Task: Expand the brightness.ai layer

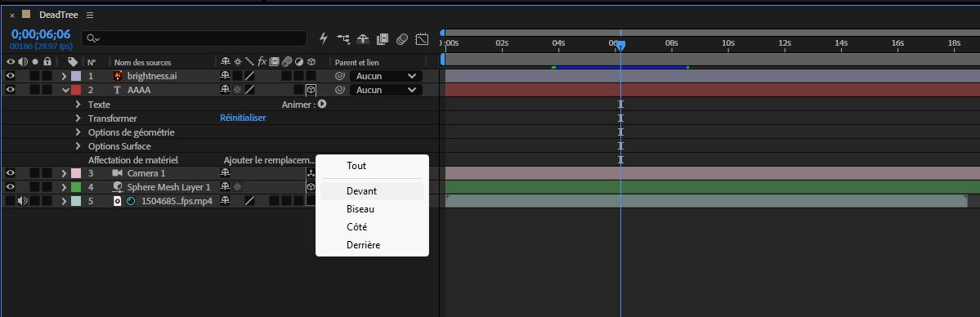Action: 64,76
